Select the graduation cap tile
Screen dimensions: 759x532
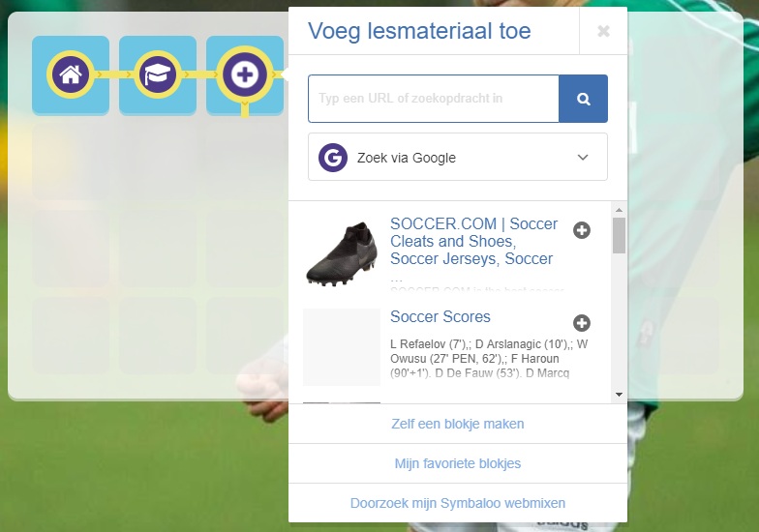(158, 74)
